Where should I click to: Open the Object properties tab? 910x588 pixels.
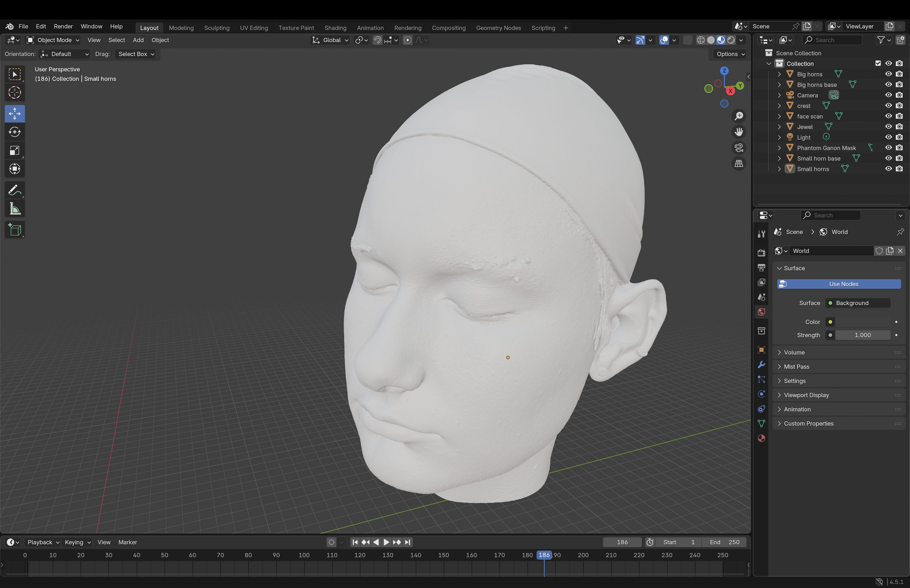(761, 350)
